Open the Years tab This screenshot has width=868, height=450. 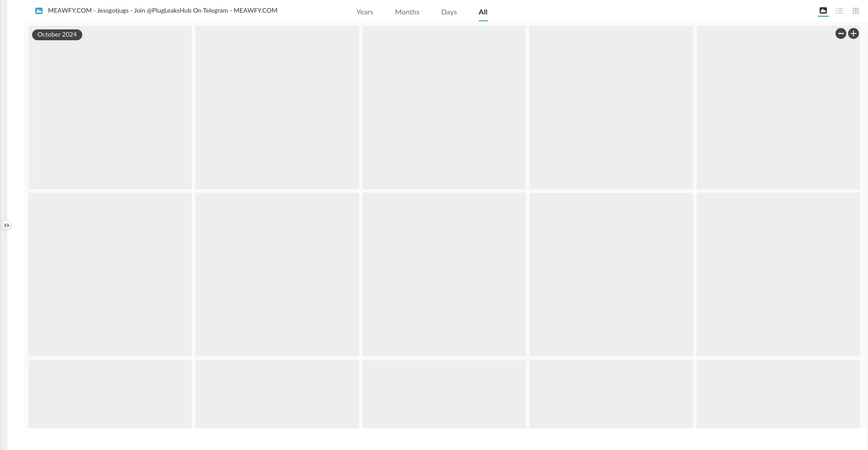[x=364, y=12]
